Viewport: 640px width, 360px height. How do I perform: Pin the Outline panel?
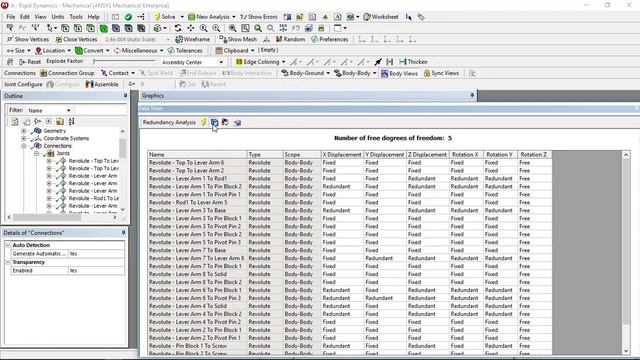coord(125,96)
